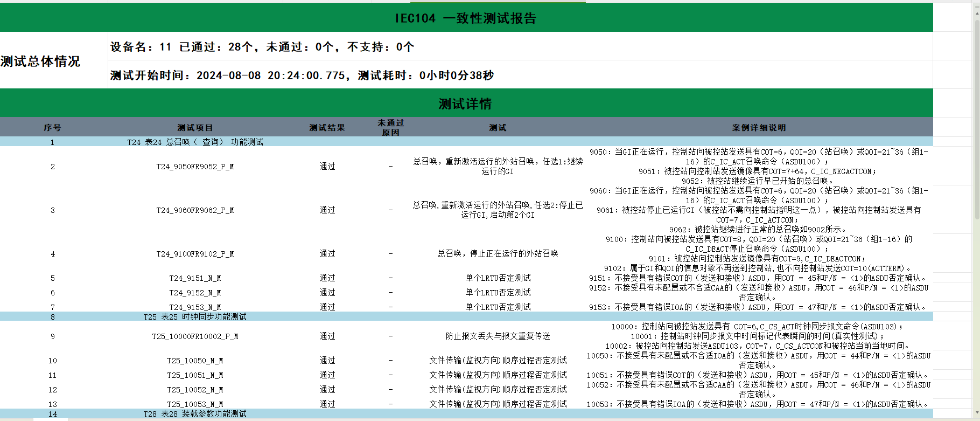The height and width of the screenshot is (421, 980).
Task: Select the case detail text starting with 10051
Action: (759, 375)
